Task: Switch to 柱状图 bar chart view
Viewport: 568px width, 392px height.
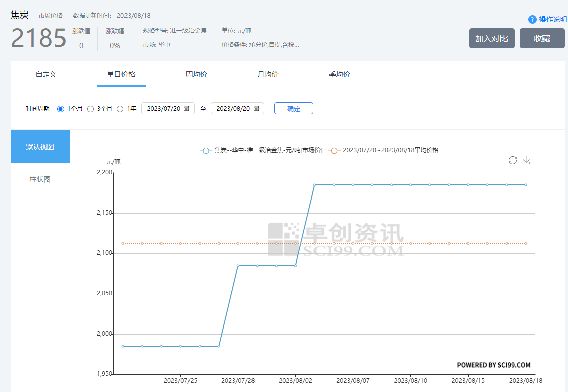Action: (x=40, y=179)
